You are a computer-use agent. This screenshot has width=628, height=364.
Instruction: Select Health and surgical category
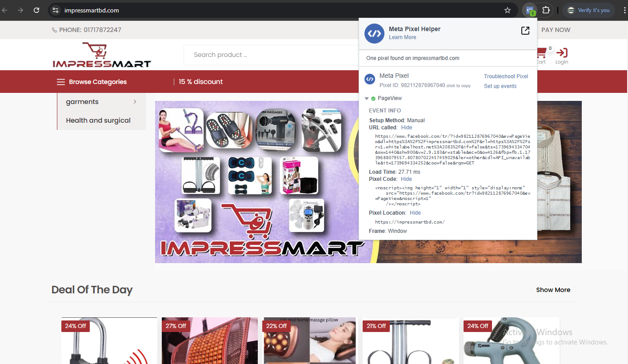pos(98,120)
